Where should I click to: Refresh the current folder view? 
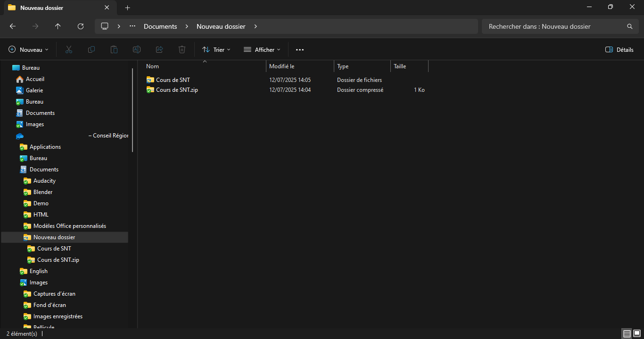(x=81, y=26)
